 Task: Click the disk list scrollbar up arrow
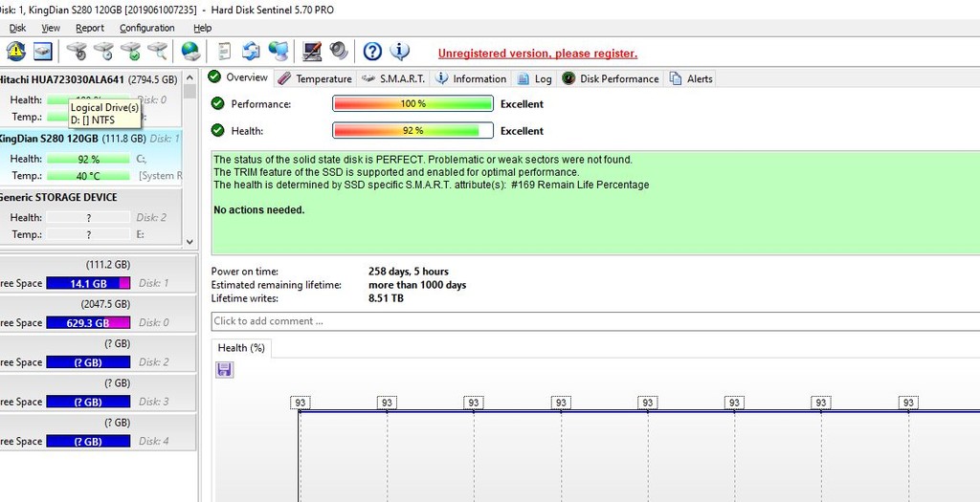(189, 76)
